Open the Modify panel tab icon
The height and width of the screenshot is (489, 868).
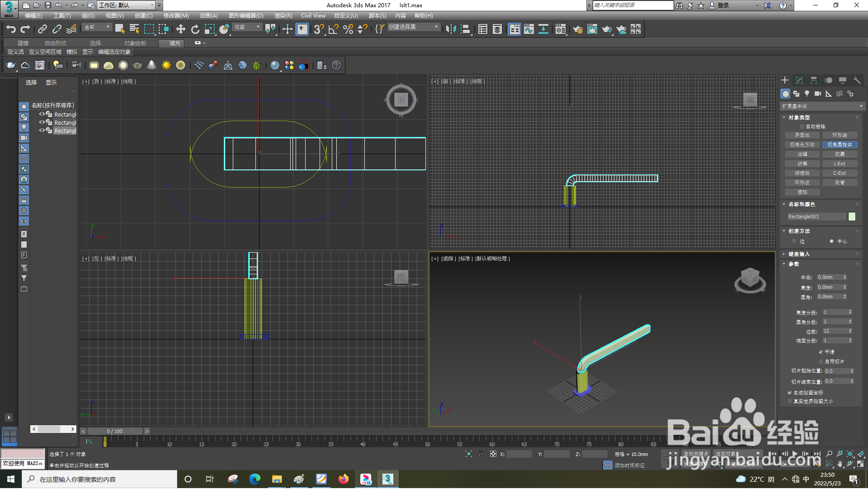(x=799, y=80)
